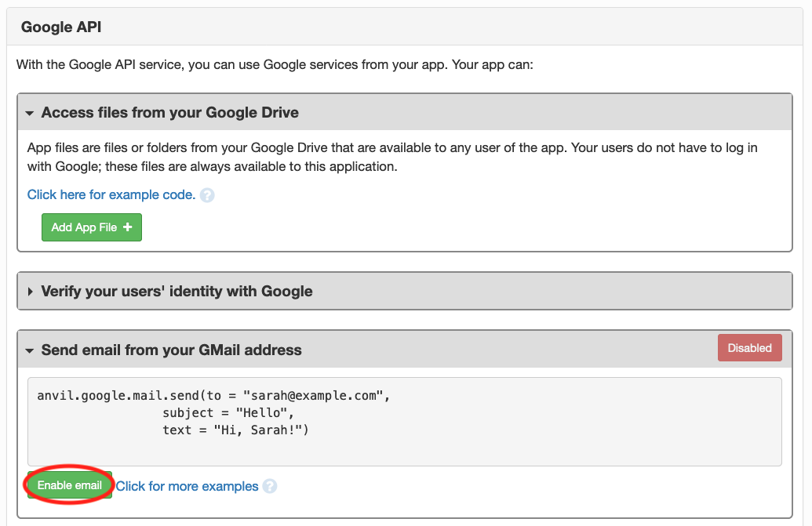Open the help icon beside example code link
This screenshot has width=812, height=526.
tap(206, 194)
